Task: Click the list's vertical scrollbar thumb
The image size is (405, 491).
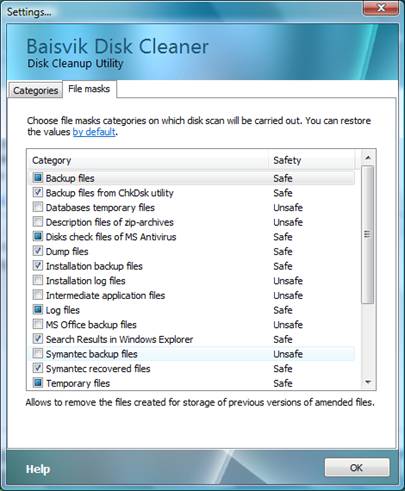Action: (x=368, y=234)
